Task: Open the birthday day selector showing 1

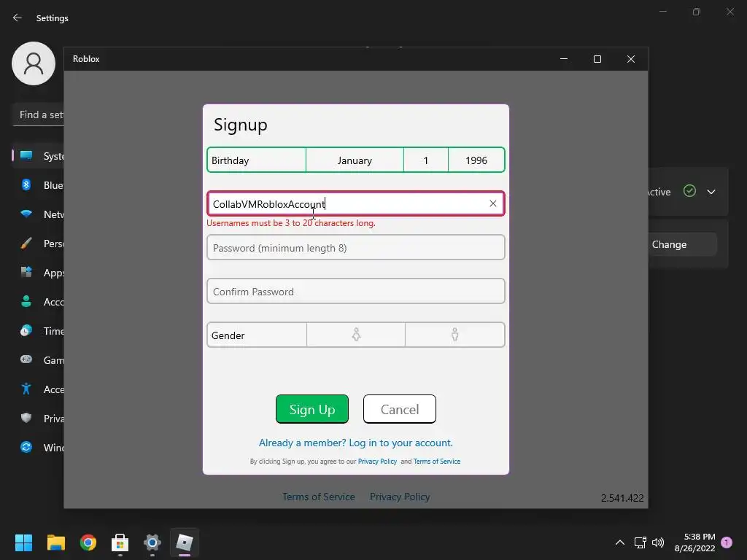Action: pyautogui.click(x=426, y=160)
